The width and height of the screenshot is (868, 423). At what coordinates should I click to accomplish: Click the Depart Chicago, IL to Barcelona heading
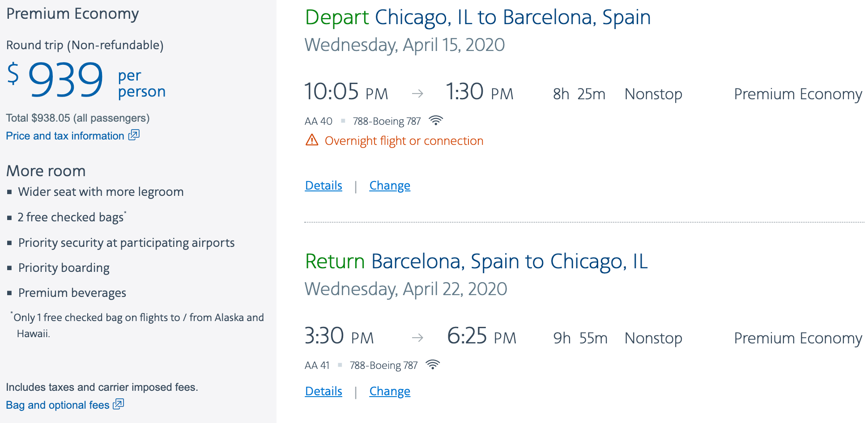(x=477, y=17)
